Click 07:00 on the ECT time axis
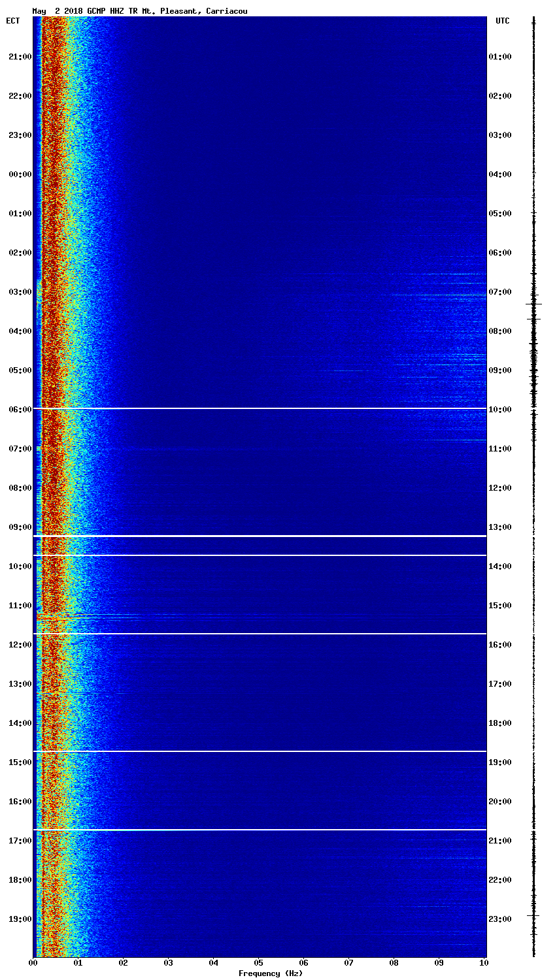Screen dimensions: 557x980 tap(20, 449)
